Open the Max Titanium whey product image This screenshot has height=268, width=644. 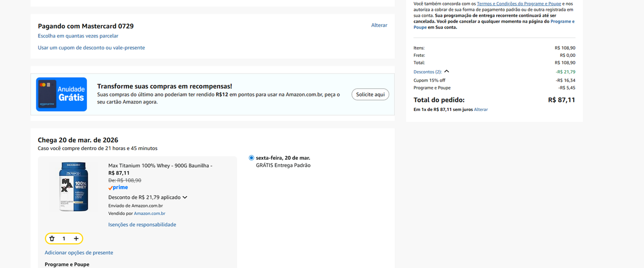73,187
